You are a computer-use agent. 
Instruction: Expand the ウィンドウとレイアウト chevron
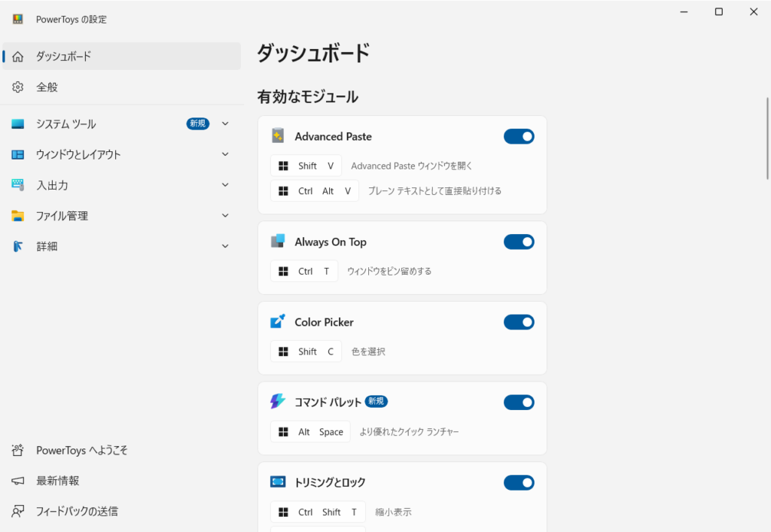coord(225,154)
